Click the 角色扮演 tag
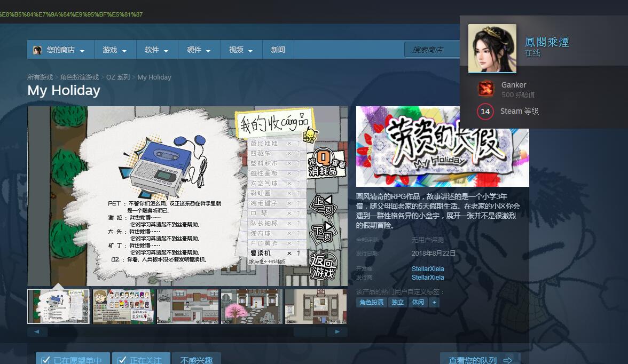Image resolution: width=628 pixels, height=364 pixels. [371, 302]
